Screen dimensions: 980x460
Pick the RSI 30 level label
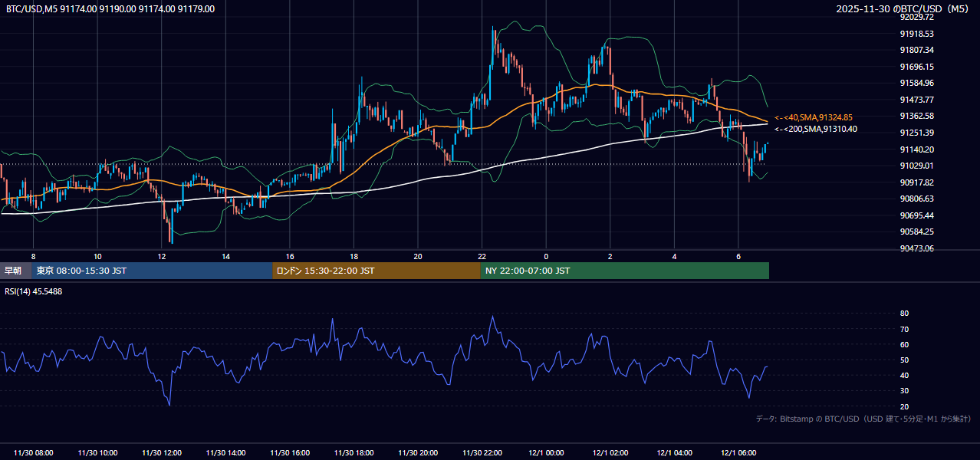coord(905,391)
